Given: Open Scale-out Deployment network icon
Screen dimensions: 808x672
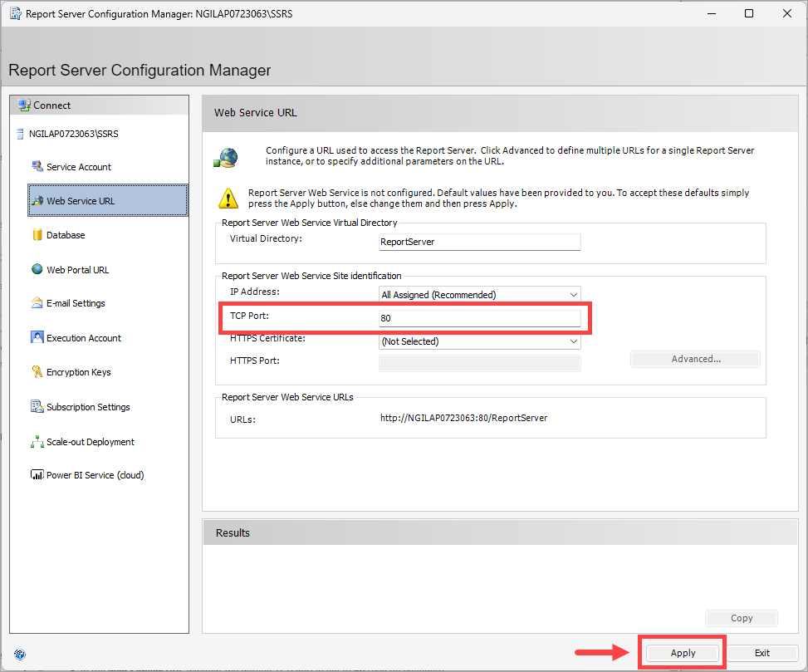Looking at the screenshot, I should coord(37,442).
